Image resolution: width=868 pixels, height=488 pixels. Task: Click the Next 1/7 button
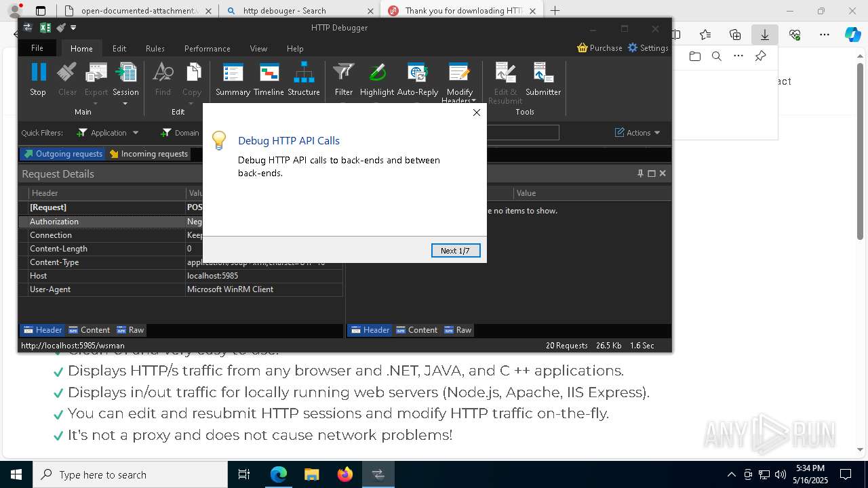point(456,251)
